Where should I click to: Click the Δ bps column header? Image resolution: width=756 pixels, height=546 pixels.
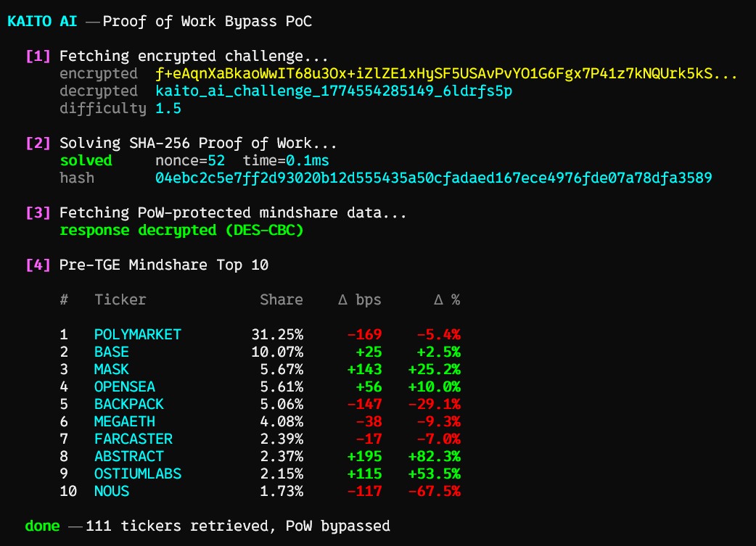pos(360,299)
